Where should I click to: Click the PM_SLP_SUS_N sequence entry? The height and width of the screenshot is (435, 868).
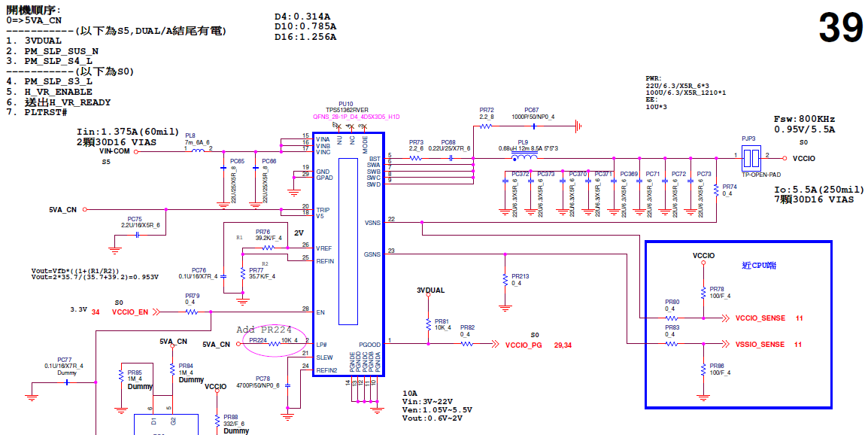point(62,51)
